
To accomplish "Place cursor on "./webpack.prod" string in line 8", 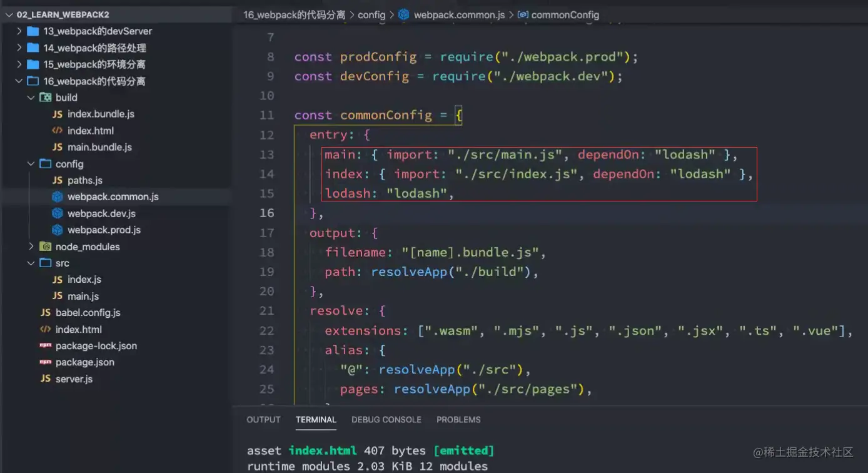I will pyautogui.click(x=563, y=57).
